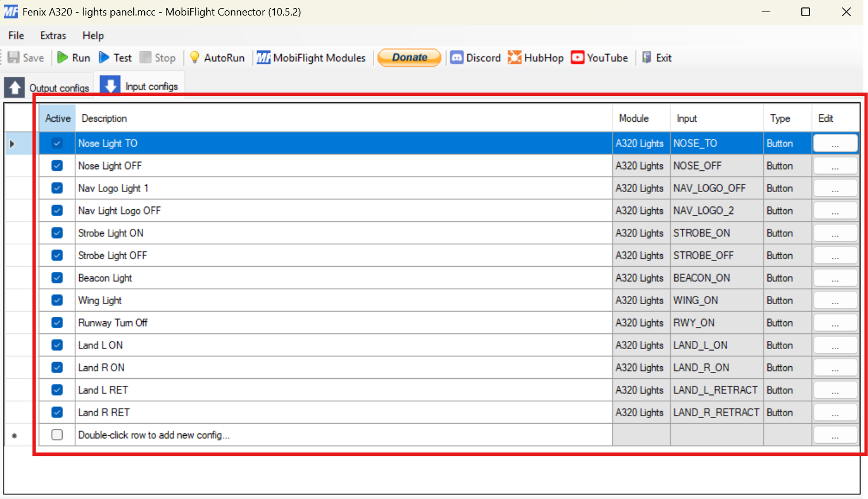Select the 'NAV_LOGO_2' input cell
The width and height of the screenshot is (868, 499).
coord(717,210)
